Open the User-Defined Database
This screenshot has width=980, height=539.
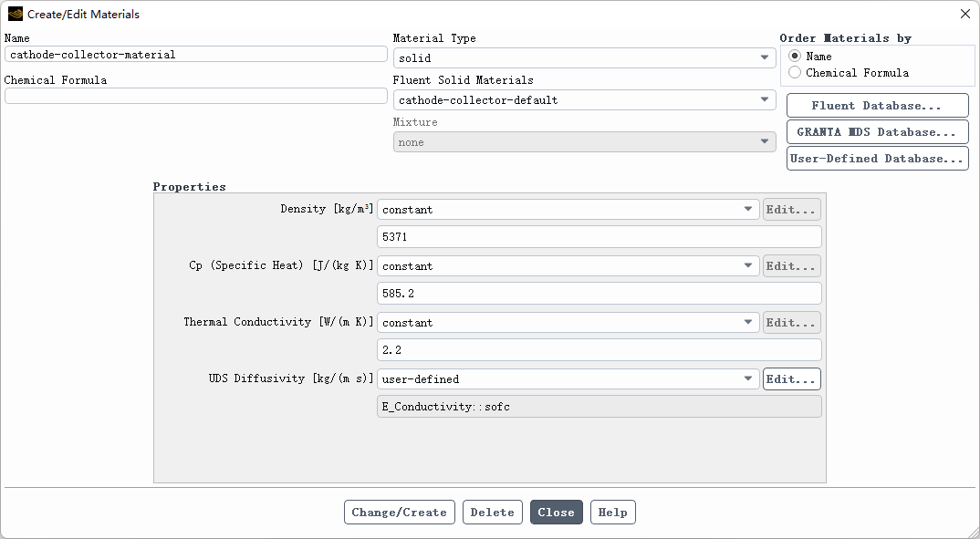pyautogui.click(x=877, y=159)
